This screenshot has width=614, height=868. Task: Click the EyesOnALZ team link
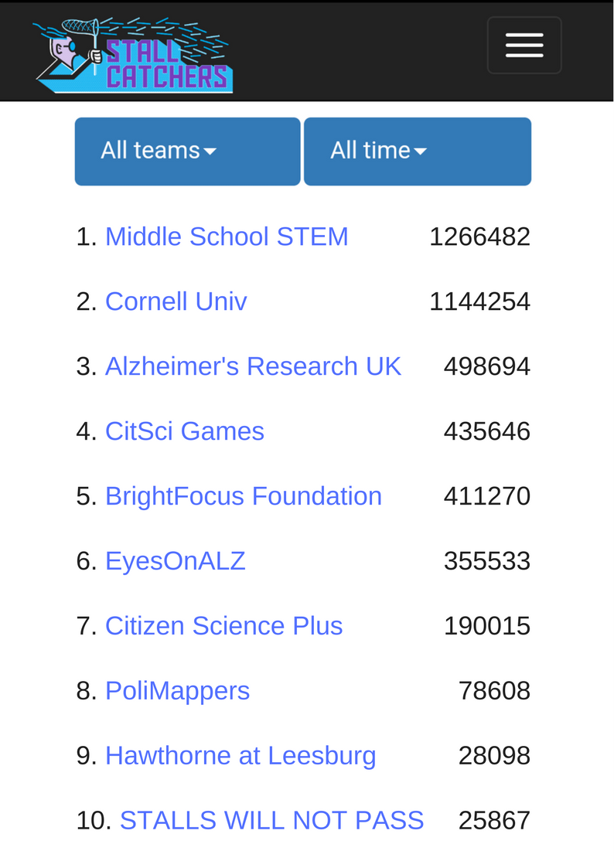point(175,561)
